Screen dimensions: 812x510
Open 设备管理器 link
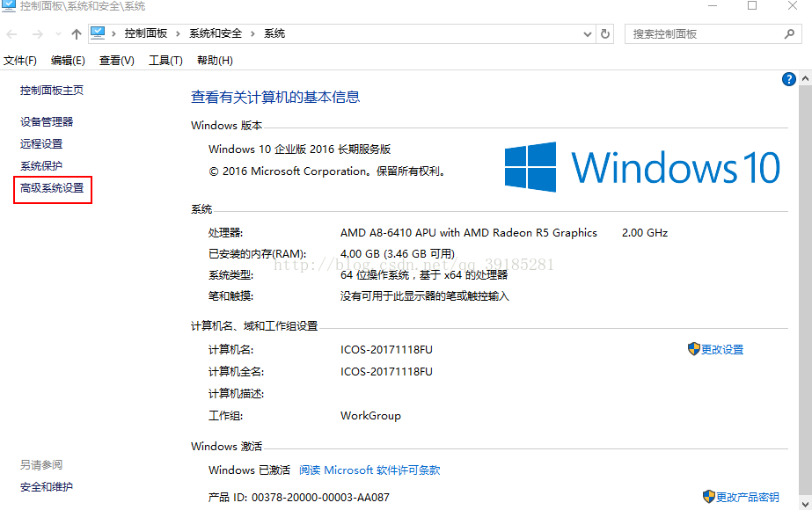tap(47, 121)
